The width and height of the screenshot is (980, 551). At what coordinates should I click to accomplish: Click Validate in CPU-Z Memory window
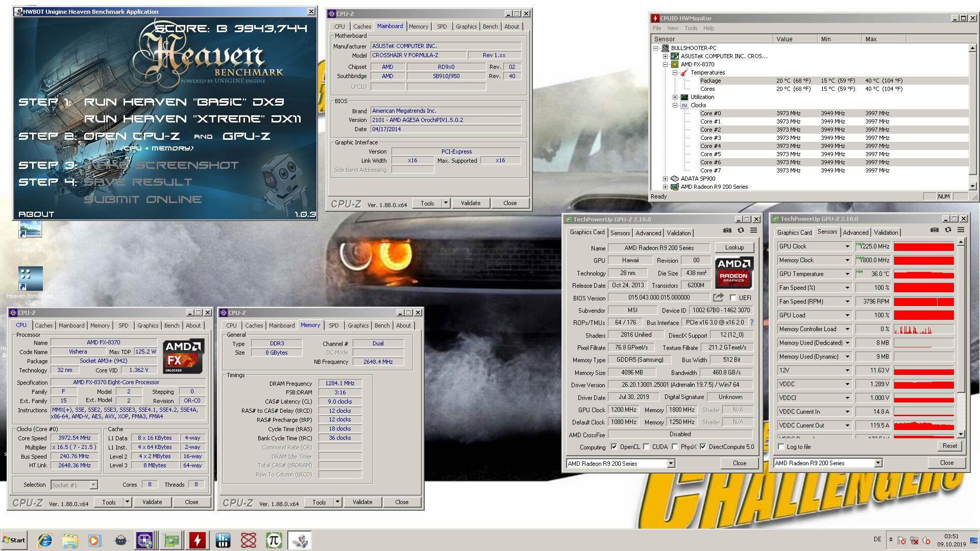coord(362,502)
